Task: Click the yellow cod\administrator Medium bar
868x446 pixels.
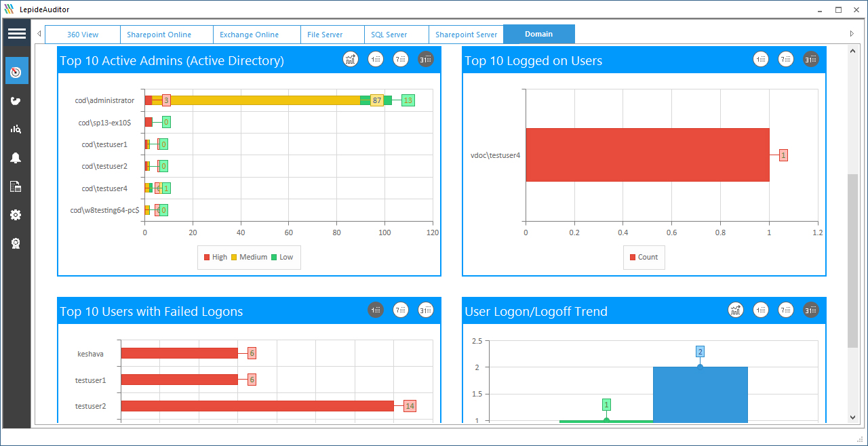Action: click(256, 100)
